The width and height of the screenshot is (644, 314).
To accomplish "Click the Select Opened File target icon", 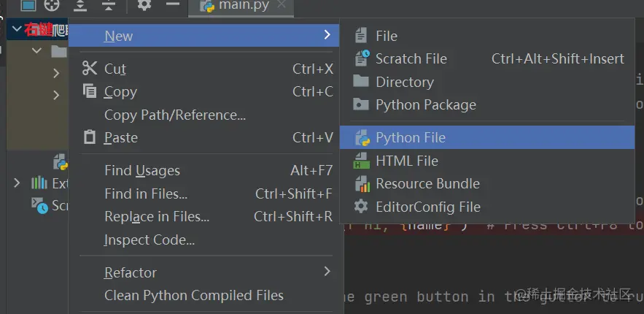I will click(x=52, y=5).
